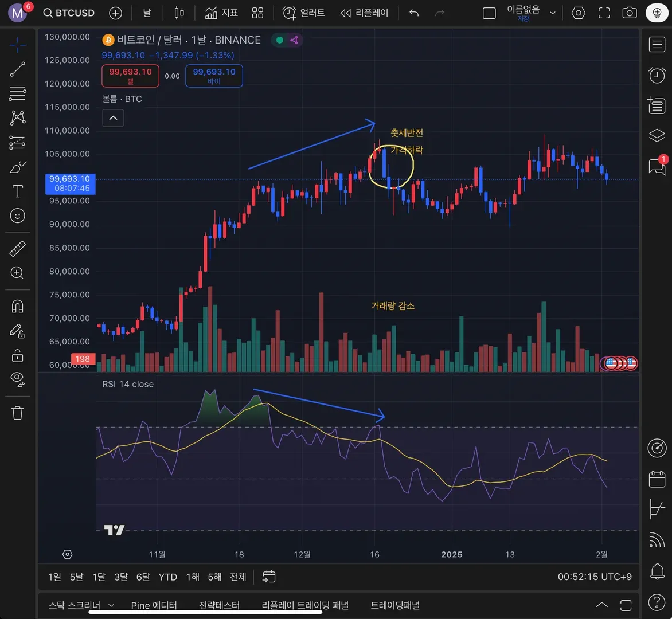Screen dimensions: 672x619
Task: Open the indicators menu
Action: click(x=221, y=13)
